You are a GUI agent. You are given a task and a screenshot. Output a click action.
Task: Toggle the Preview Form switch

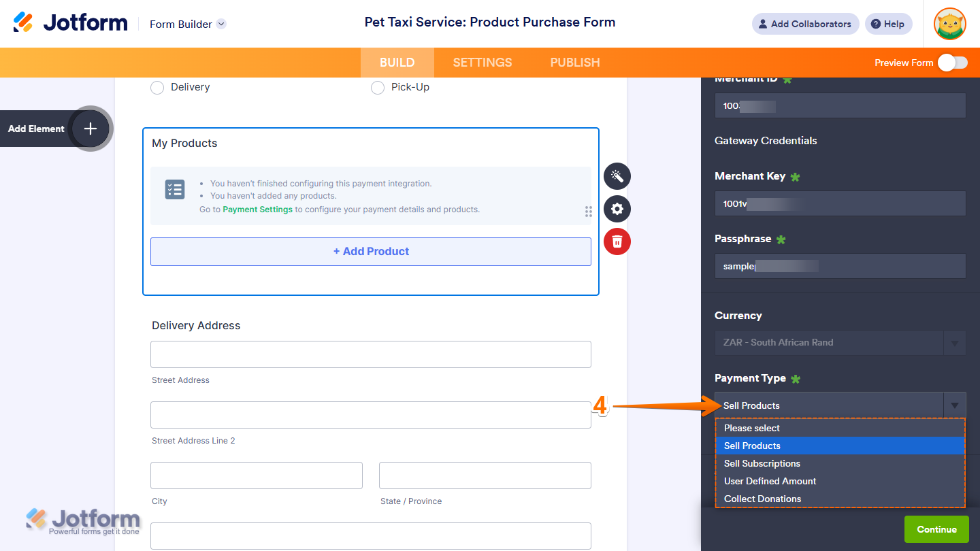coord(952,63)
